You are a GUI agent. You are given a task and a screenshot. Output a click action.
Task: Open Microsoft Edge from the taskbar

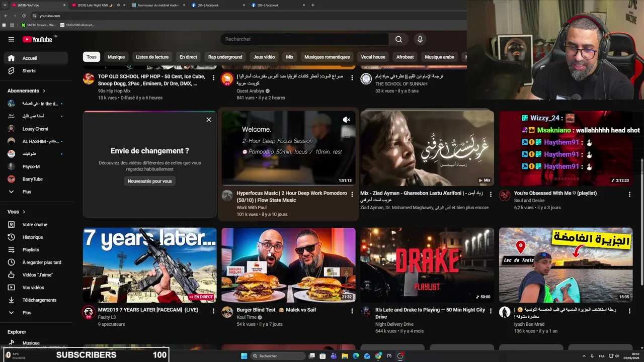(356, 356)
